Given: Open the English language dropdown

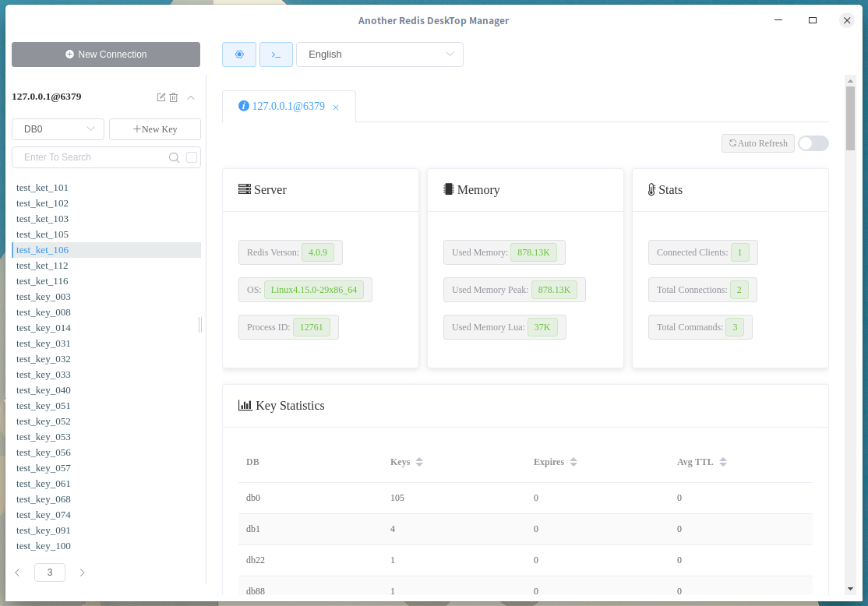Looking at the screenshot, I should pyautogui.click(x=379, y=55).
